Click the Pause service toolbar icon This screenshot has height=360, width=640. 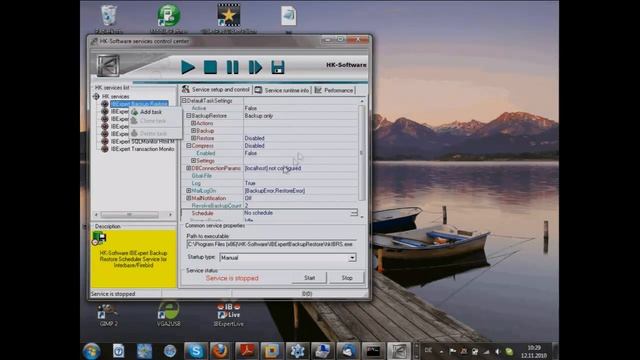pos(232,67)
